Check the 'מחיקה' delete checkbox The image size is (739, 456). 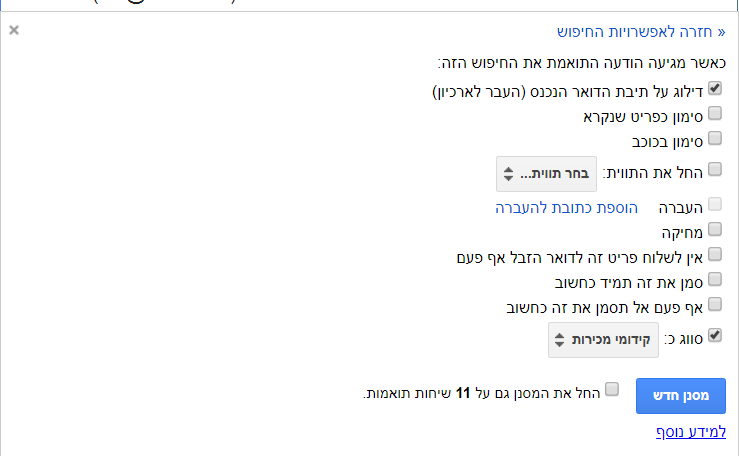714,229
